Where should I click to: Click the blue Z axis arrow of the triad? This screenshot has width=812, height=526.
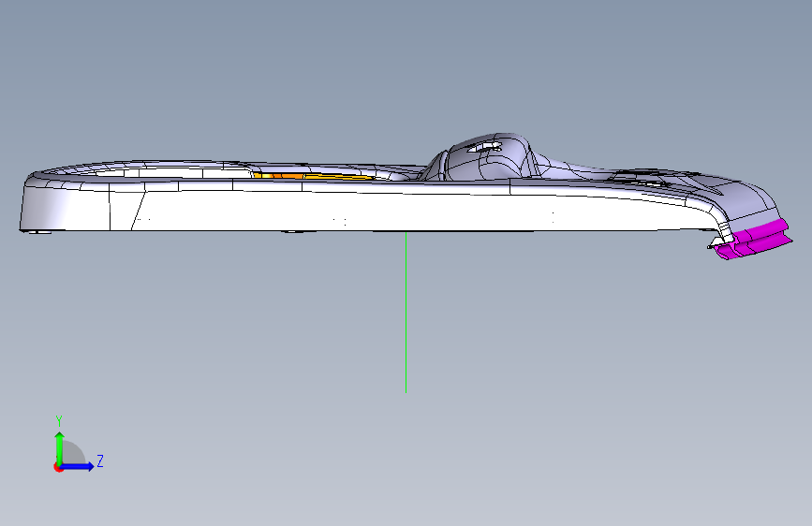78,466
